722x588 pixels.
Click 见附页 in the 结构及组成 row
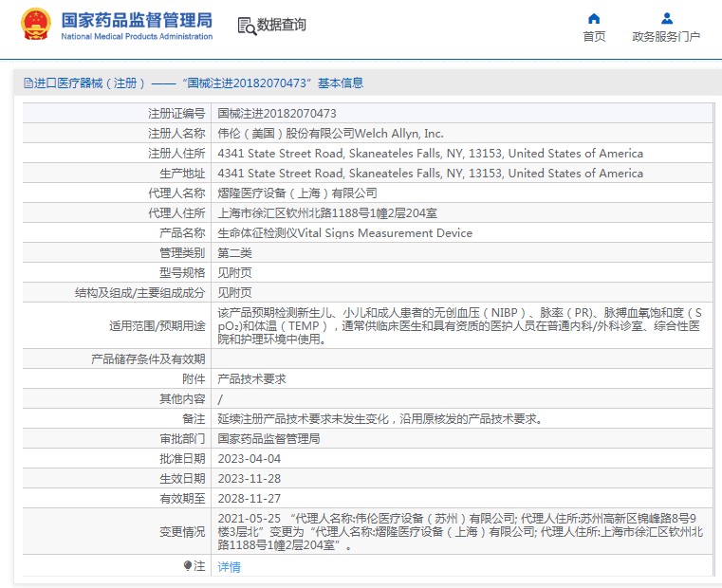[234, 292]
